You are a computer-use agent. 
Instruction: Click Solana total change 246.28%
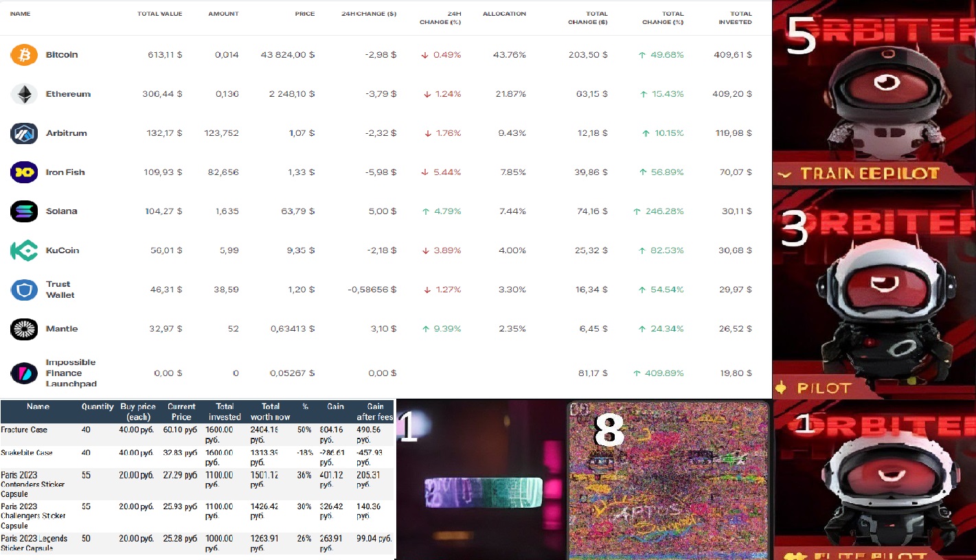pyautogui.click(x=659, y=211)
